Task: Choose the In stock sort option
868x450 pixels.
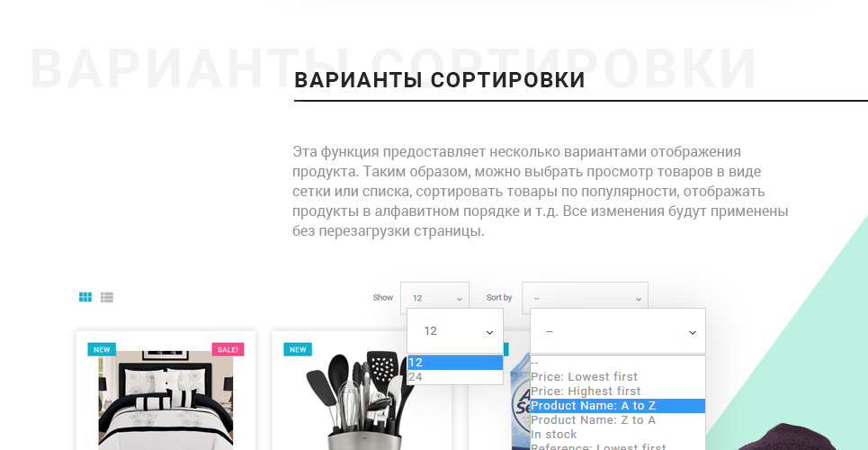Action: tap(618, 435)
